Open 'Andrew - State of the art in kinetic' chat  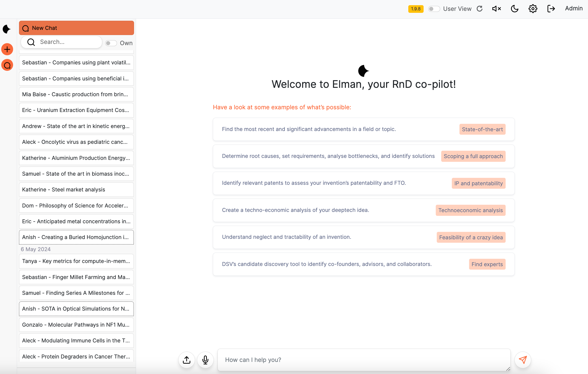point(77,126)
